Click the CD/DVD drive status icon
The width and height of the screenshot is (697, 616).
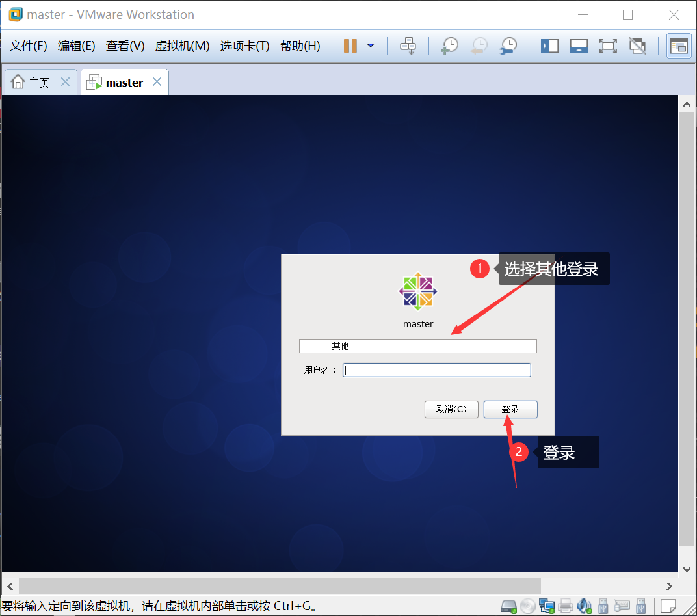pos(528,606)
